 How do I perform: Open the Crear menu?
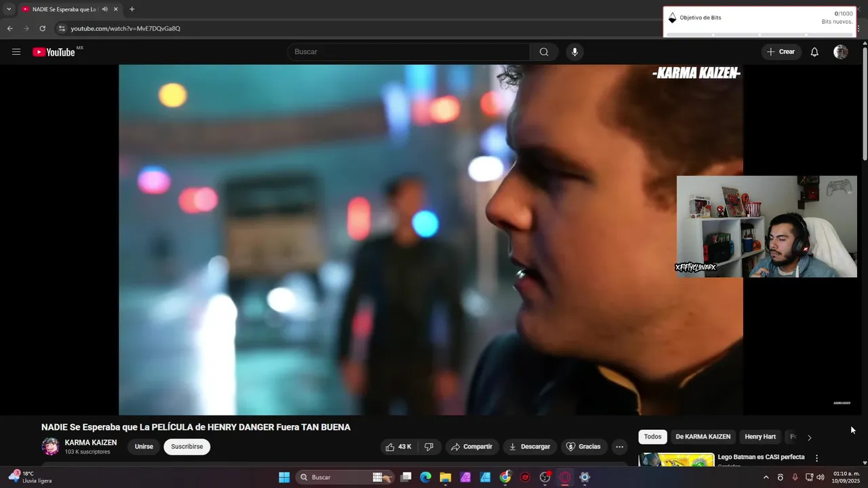(781, 52)
